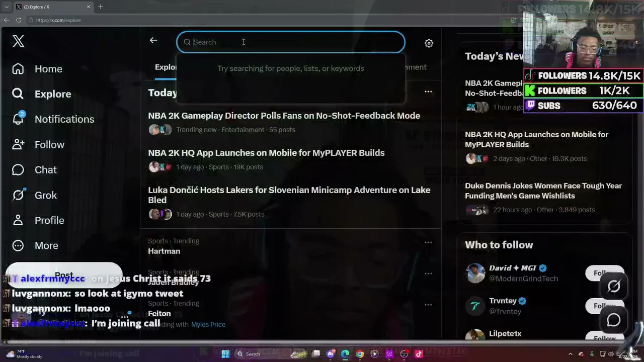View Trvntey's profile avatar
This screenshot has height=362, width=644.
(x=475, y=306)
